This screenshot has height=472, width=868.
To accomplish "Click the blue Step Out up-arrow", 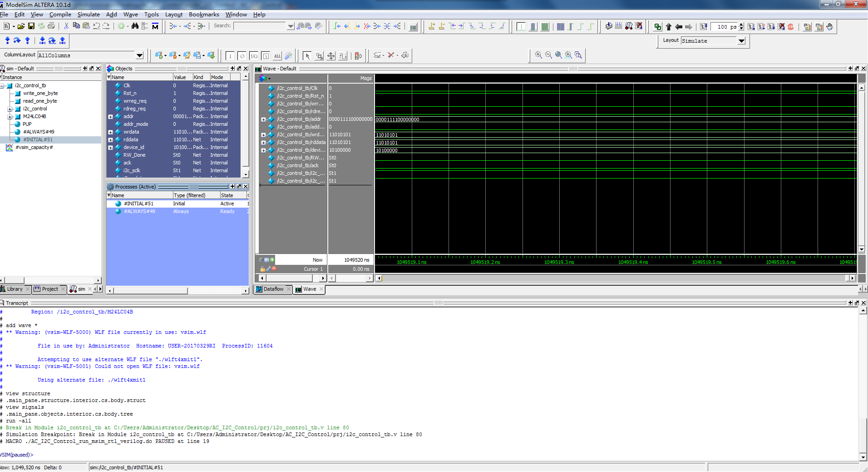I will pyautogui.click(x=27, y=40).
